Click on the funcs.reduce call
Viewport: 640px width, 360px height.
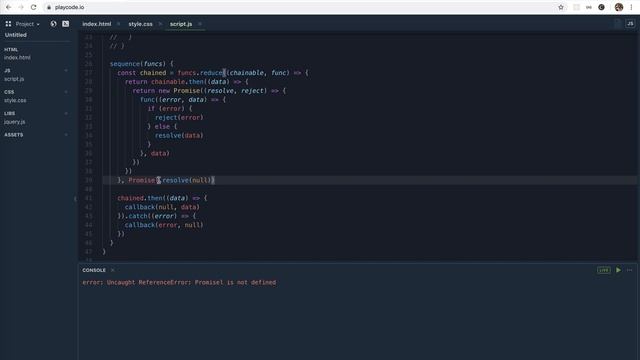click(x=200, y=73)
